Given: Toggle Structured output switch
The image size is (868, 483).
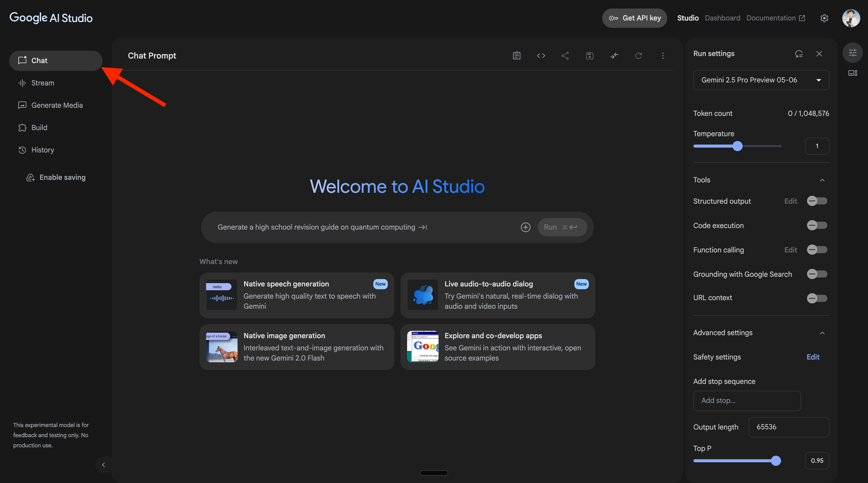Looking at the screenshot, I should coord(817,201).
